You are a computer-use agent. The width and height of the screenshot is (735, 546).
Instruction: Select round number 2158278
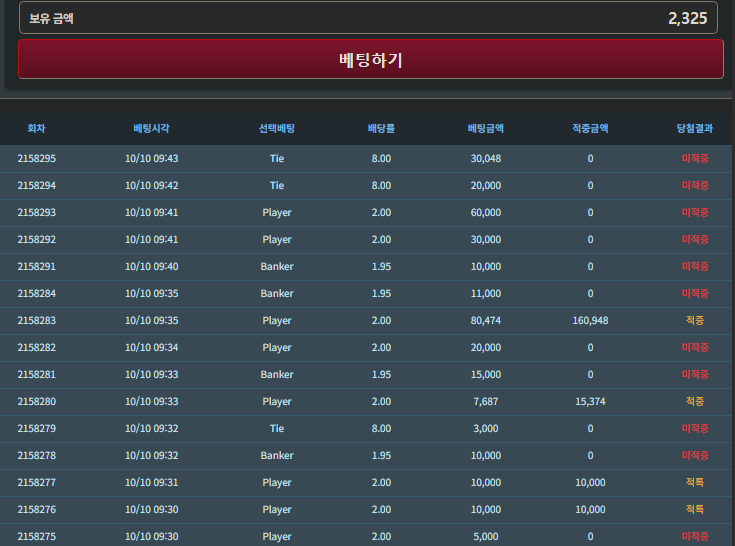tap(37, 456)
